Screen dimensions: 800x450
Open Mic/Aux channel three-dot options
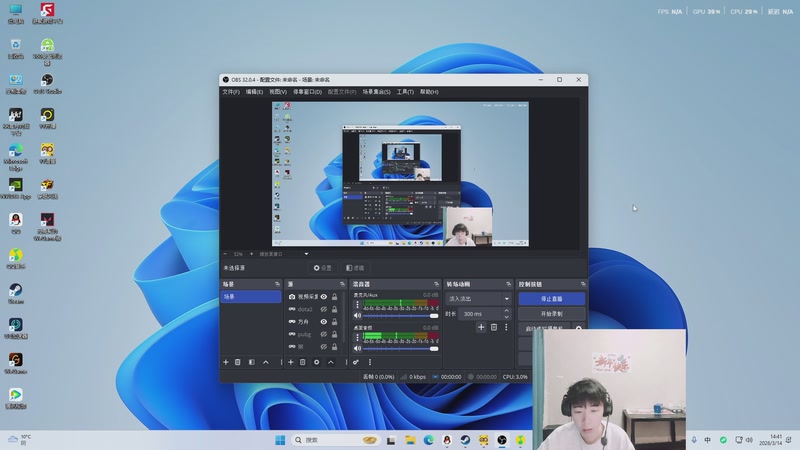point(357,305)
